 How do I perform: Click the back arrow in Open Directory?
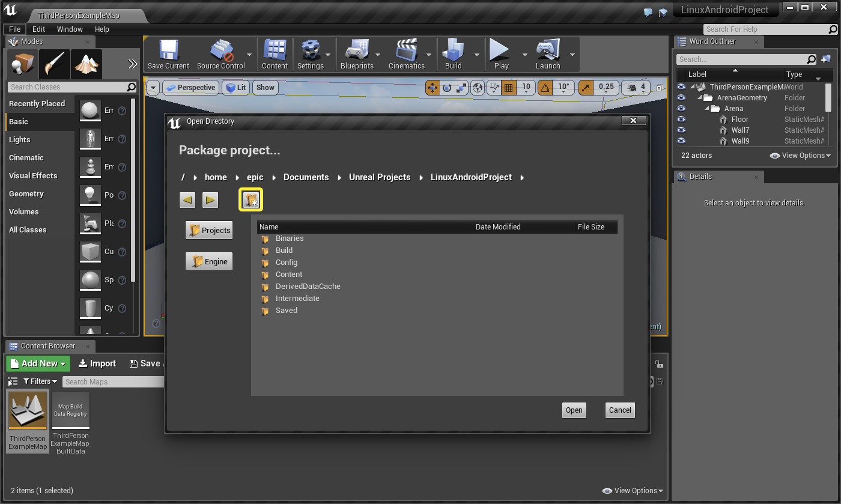[187, 200]
